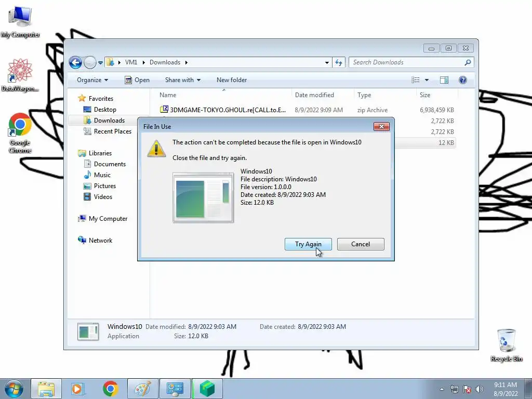
Task: Click the search magnifier icon
Action: coord(468,62)
